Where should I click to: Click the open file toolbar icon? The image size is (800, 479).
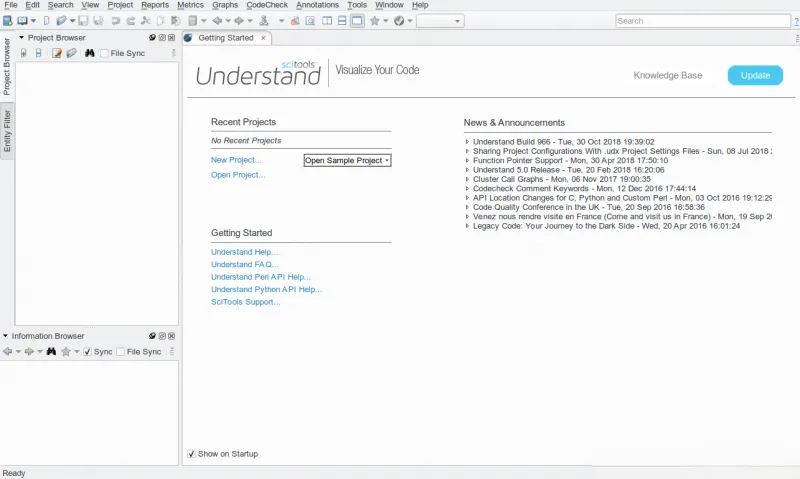61,21
